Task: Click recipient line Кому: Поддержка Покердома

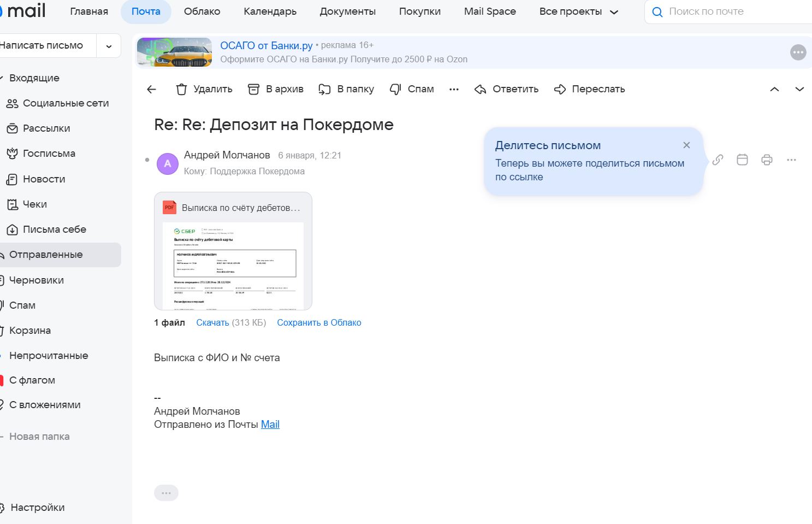Action: coord(244,171)
